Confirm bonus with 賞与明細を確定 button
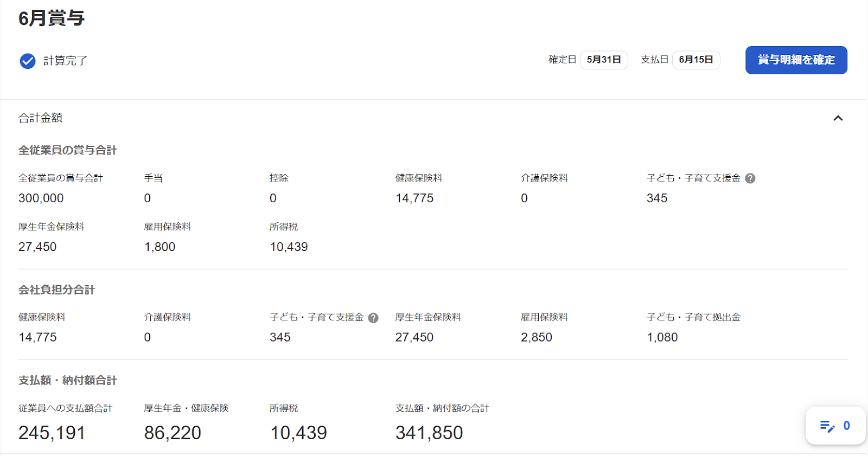 pyautogui.click(x=796, y=60)
